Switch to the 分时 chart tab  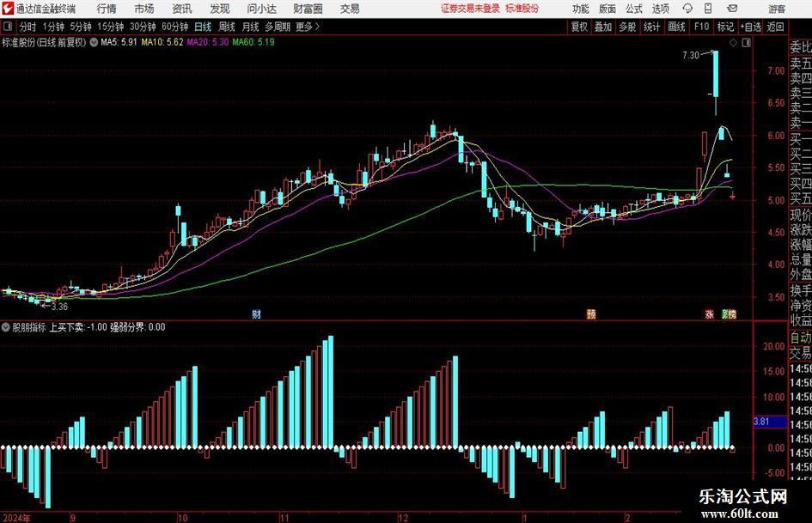coord(27,27)
